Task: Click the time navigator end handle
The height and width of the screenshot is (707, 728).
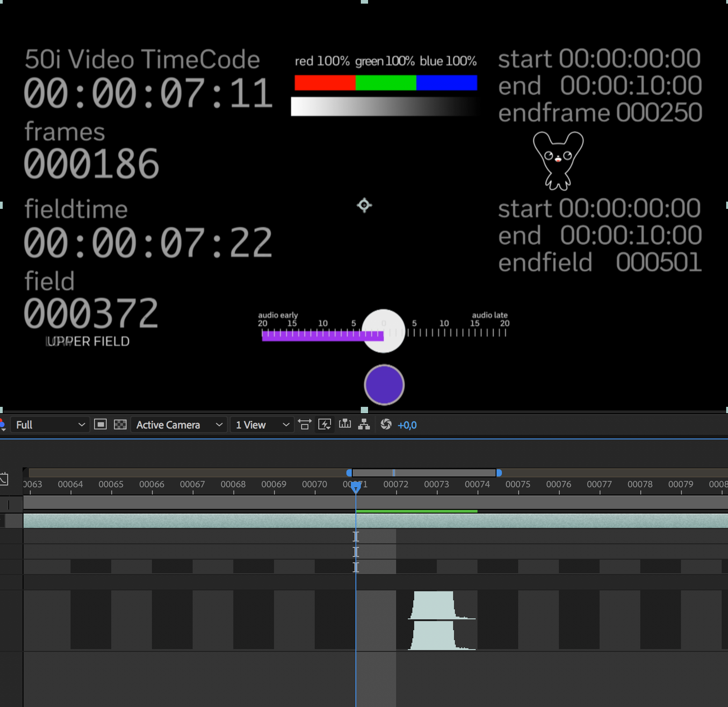Action: click(499, 473)
